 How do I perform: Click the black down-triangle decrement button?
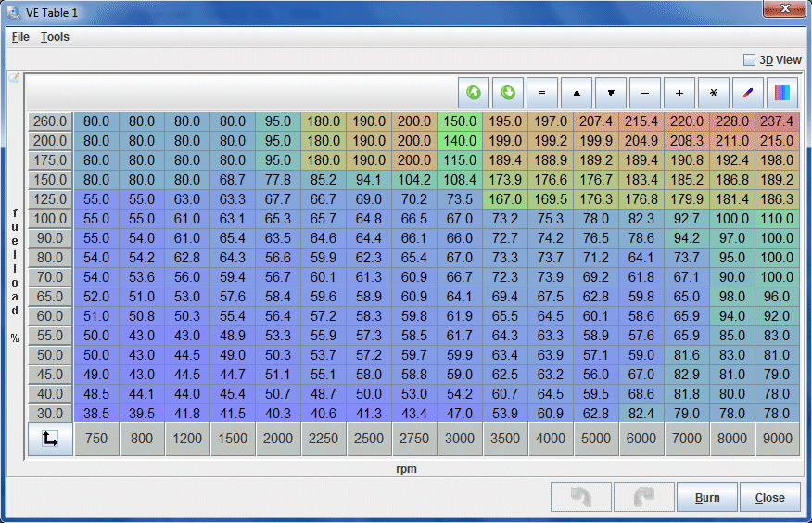pyautogui.click(x=611, y=93)
